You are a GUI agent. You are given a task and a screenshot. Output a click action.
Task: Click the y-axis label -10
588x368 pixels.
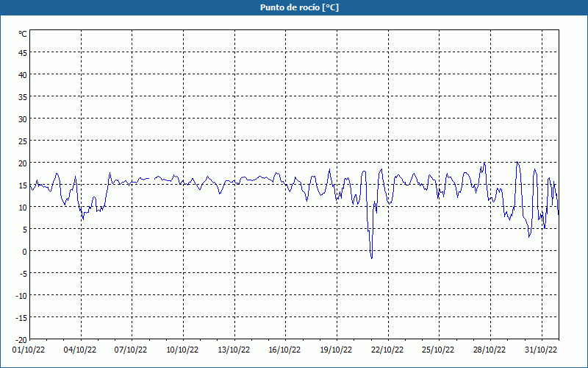(21, 296)
